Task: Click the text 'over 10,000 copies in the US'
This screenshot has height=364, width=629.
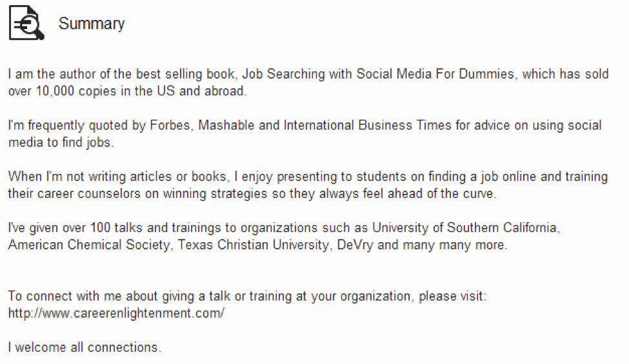Action: (x=92, y=91)
